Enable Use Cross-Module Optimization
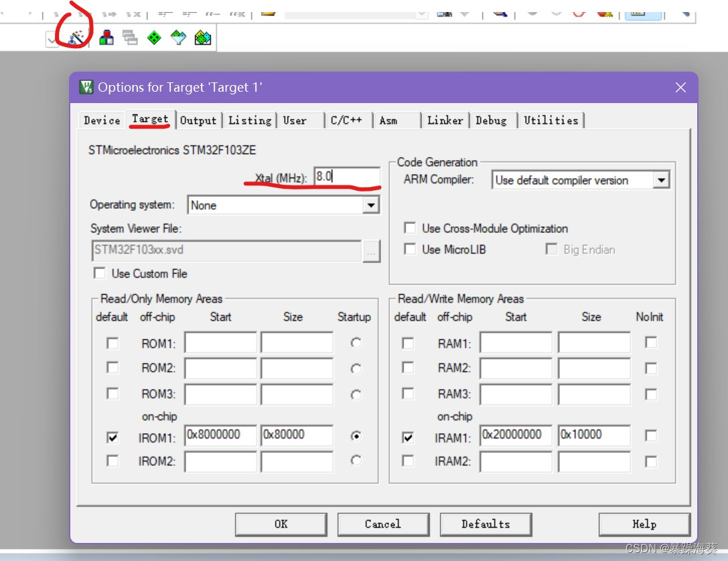Image resolution: width=728 pixels, height=561 pixels. pos(410,228)
